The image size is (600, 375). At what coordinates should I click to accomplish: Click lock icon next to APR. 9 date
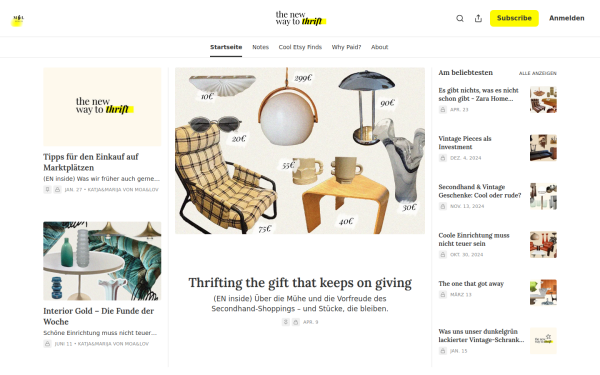(x=296, y=322)
